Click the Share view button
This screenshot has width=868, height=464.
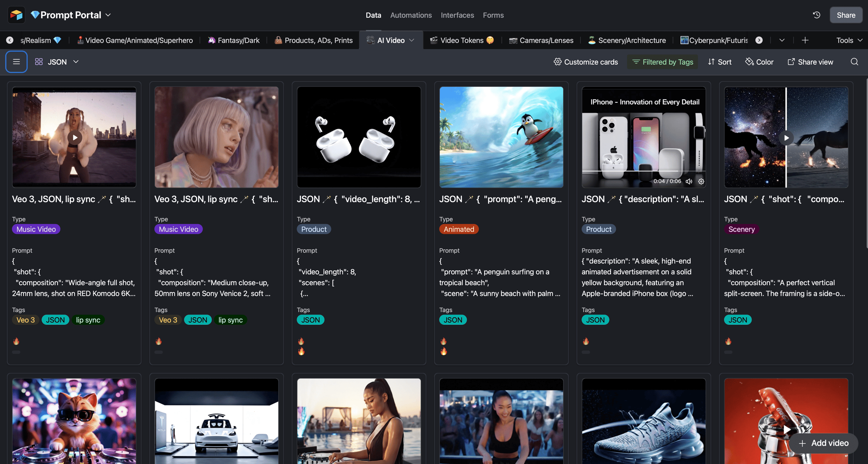tap(810, 62)
